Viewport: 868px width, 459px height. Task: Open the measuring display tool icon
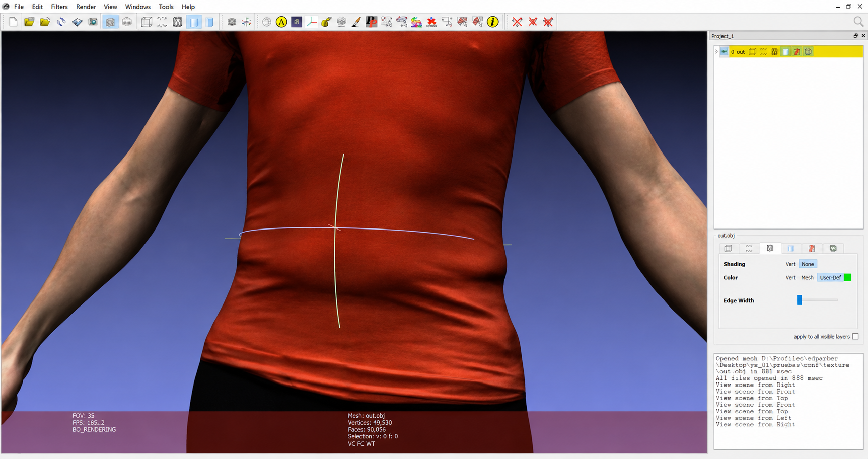(341, 22)
